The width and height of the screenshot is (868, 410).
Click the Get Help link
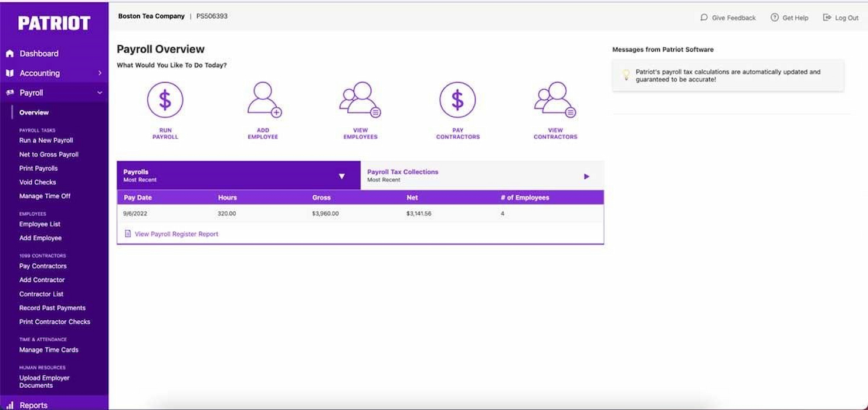click(795, 18)
